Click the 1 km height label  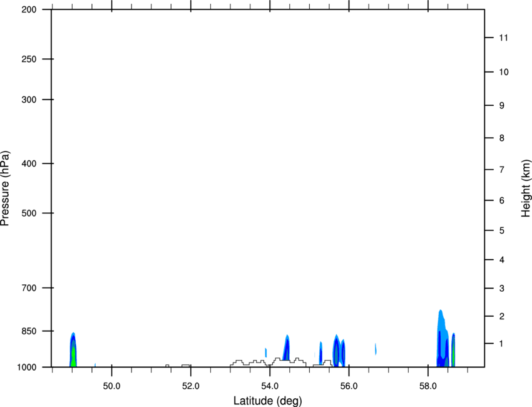click(502, 344)
